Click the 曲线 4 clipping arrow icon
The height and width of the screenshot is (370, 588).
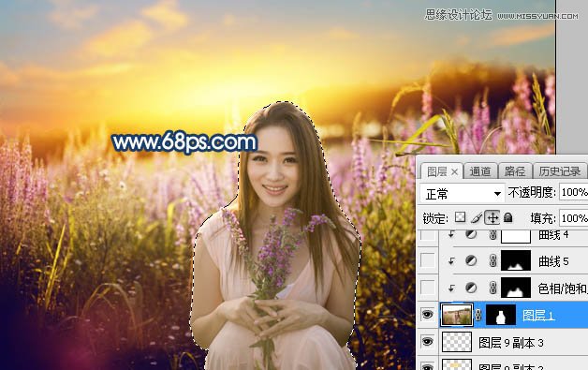(x=451, y=234)
